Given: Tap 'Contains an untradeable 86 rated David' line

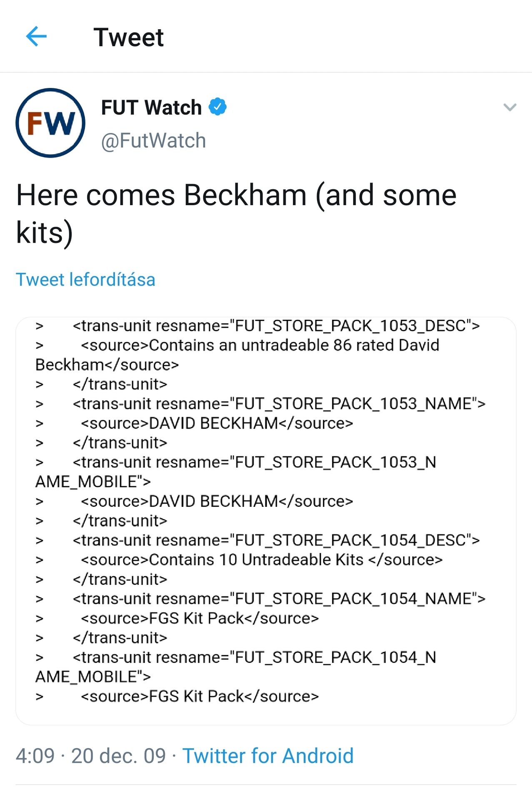Looking at the screenshot, I should tap(260, 345).
